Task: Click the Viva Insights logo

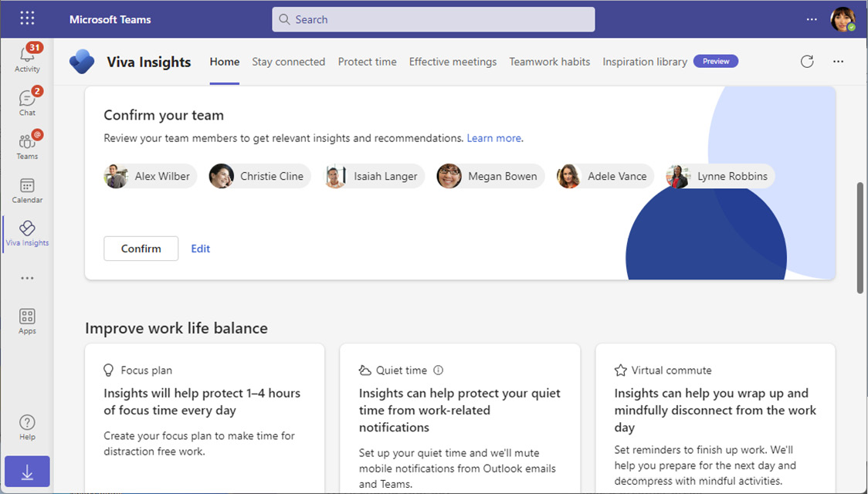Action: pyautogui.click(x=82, y=62)
